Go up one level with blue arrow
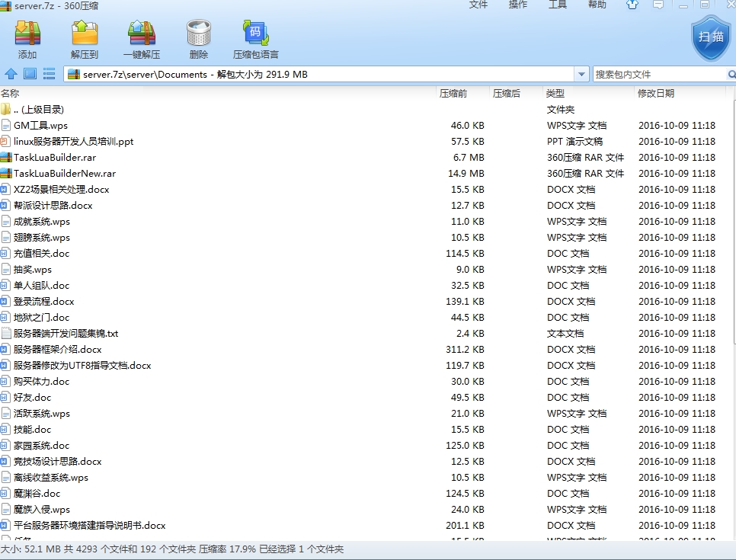The height and width of the screenshot is (560, 736). pos(11,74)
